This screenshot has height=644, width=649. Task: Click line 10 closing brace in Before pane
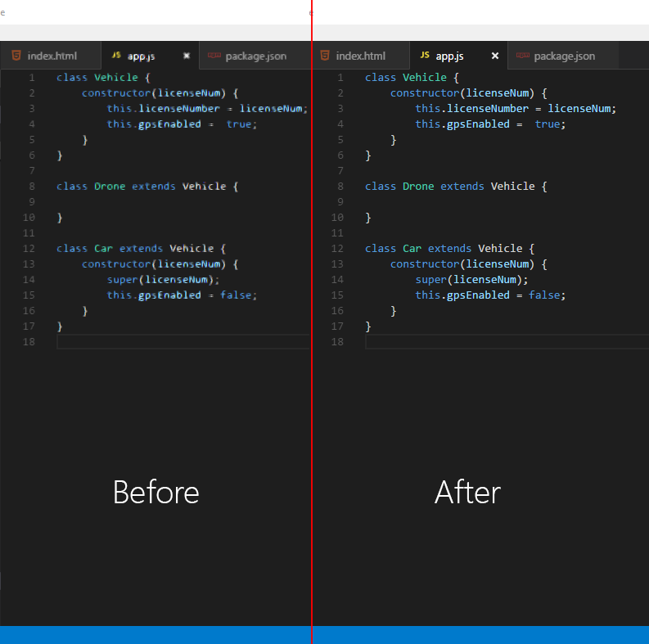pos(60,218)
